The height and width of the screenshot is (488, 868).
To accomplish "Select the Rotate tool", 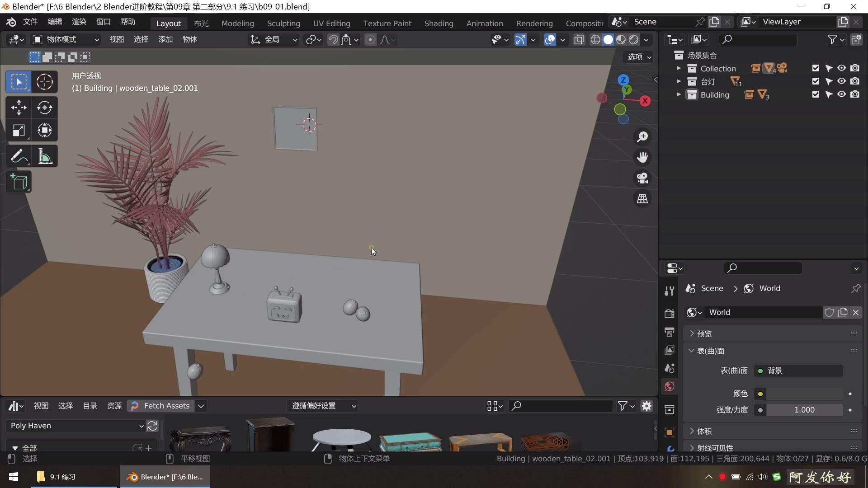I will 44,108.
